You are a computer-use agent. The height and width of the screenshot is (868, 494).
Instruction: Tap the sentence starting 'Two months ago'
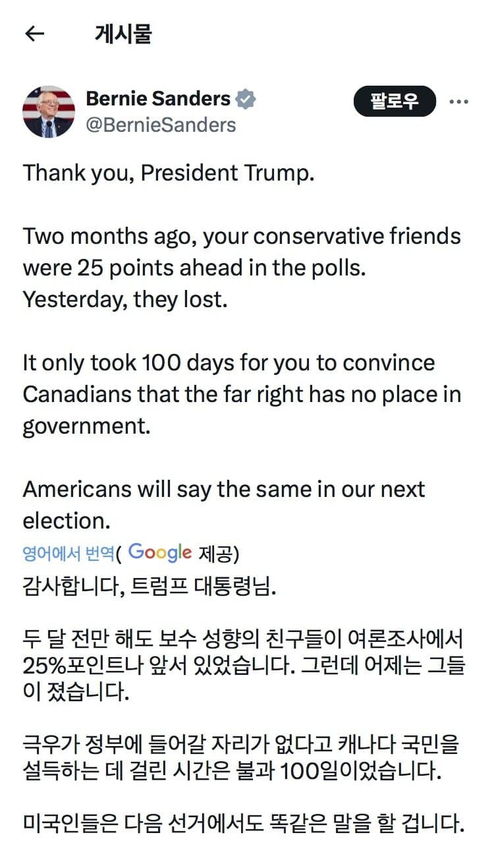242,252
